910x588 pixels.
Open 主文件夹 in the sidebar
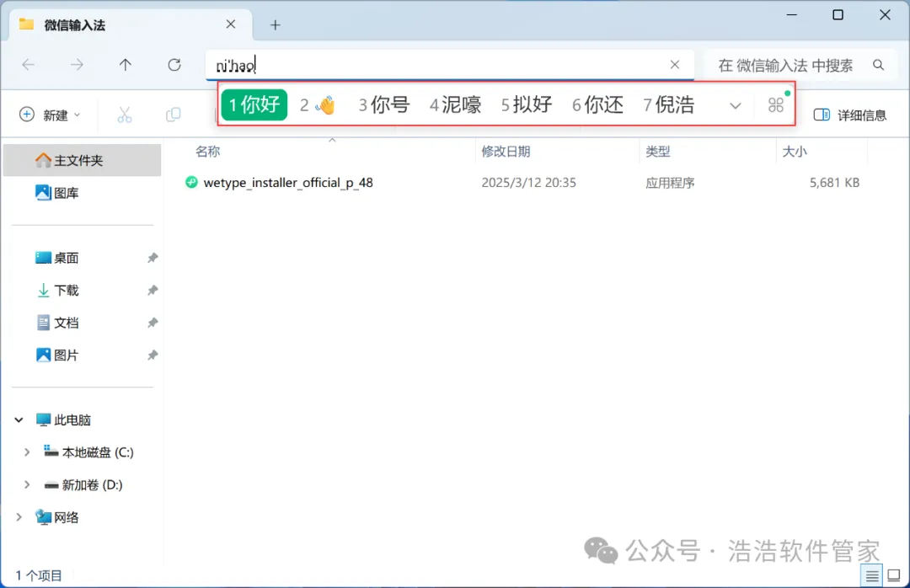[83, 160]
